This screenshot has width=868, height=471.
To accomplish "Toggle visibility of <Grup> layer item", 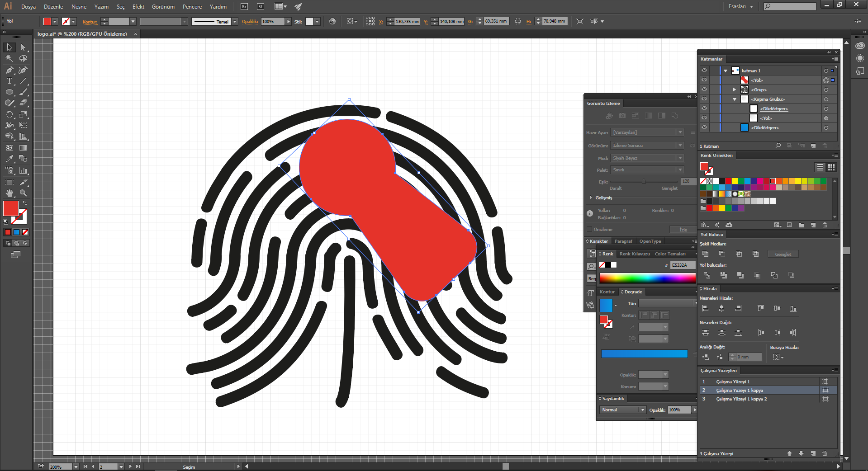I will (x=704, y=89).
